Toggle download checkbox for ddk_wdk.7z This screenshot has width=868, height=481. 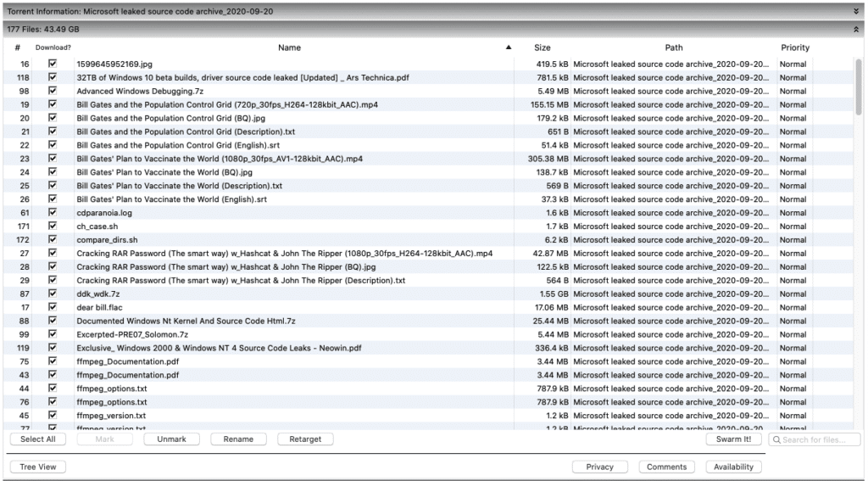[x=53, y=294]
